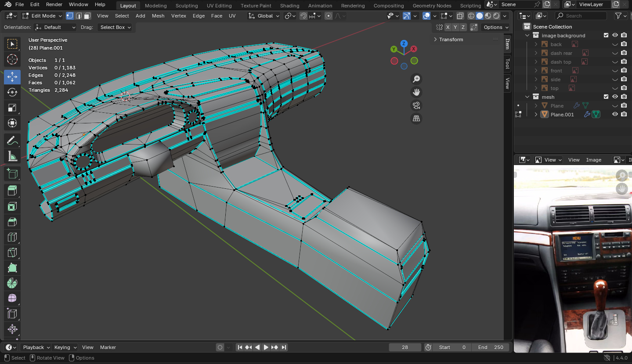Image resolution: width=632 pixels, height=364 pixels.
Task: Enable face select mode
Action: pyautogui.click(x=87, y=16)
